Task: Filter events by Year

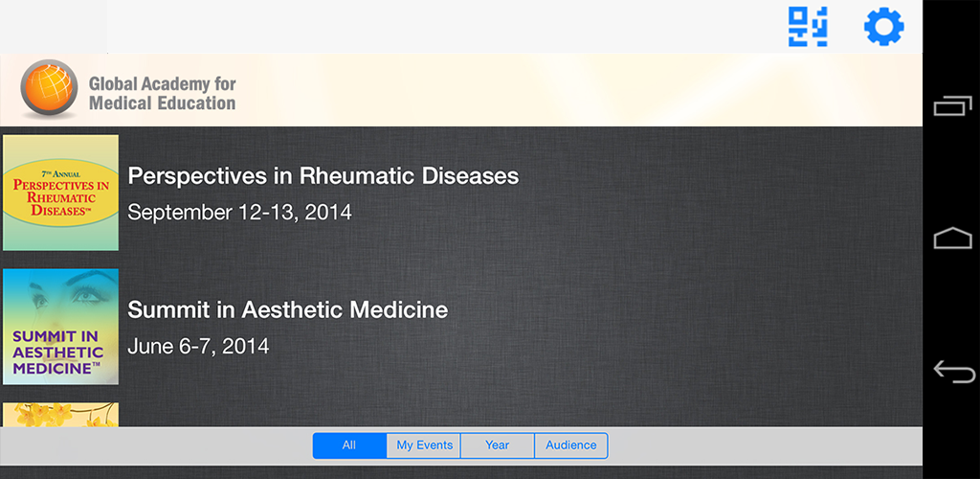Action: tap(498, 445)
